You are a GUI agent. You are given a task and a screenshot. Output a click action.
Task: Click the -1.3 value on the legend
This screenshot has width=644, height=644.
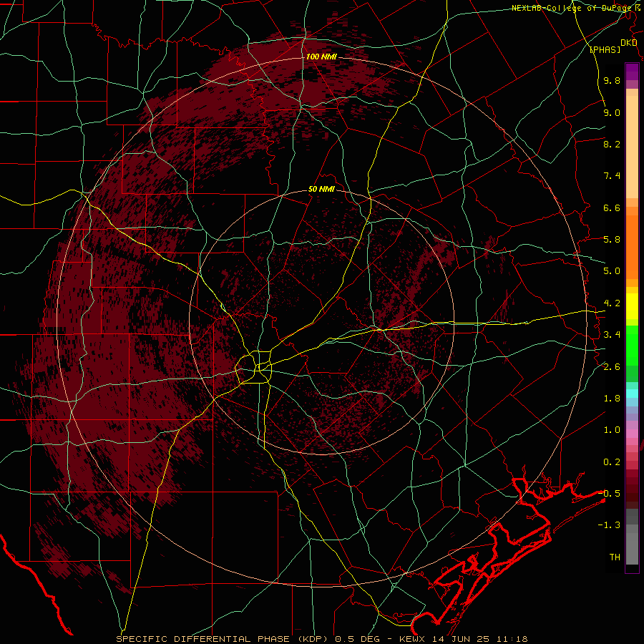(610, 525)
